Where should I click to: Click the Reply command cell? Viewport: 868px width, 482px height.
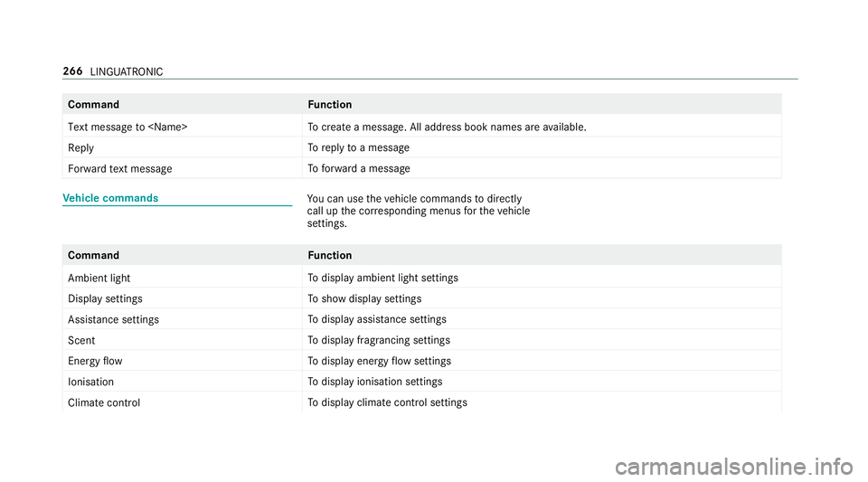point(80,147)
